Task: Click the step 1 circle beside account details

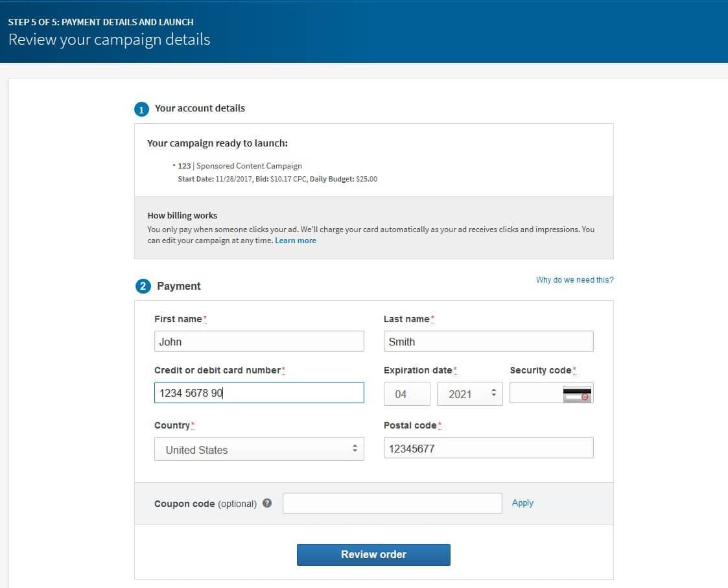Action: (x=141, y=108)
